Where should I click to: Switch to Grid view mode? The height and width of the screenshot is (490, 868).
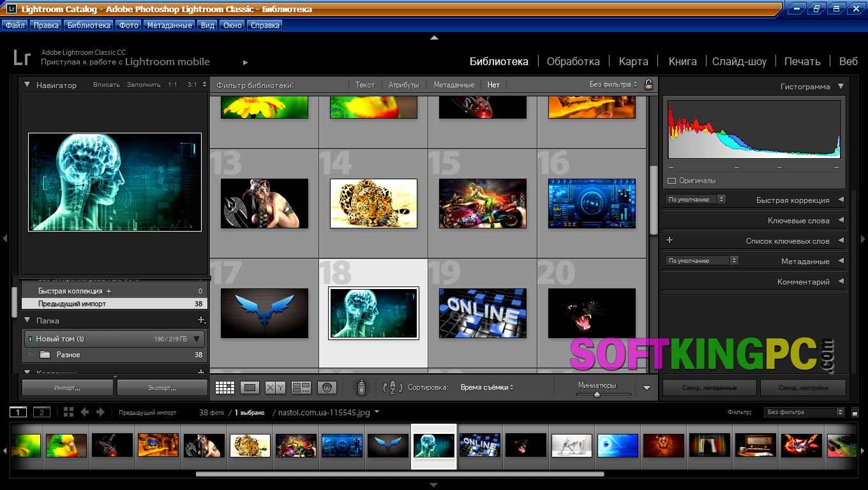pos(225,387)
